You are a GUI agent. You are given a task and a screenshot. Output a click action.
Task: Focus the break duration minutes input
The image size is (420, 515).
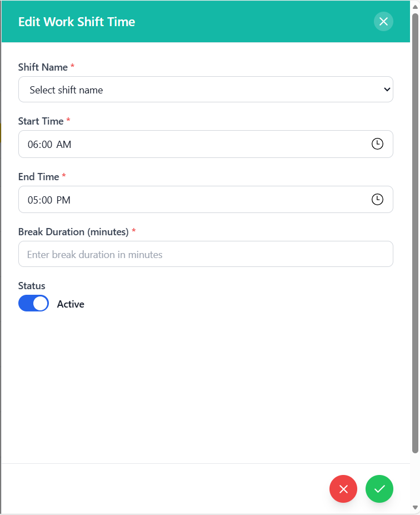(206, 254)
